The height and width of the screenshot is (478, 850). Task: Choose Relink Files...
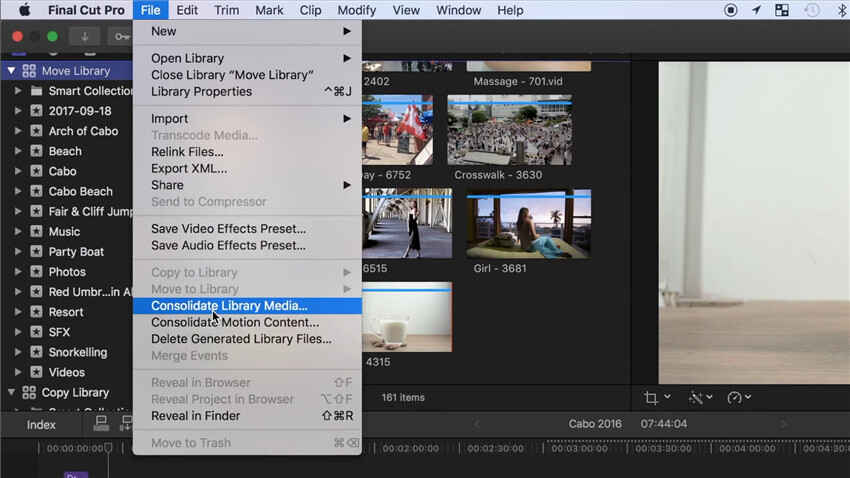click(248, 152)
